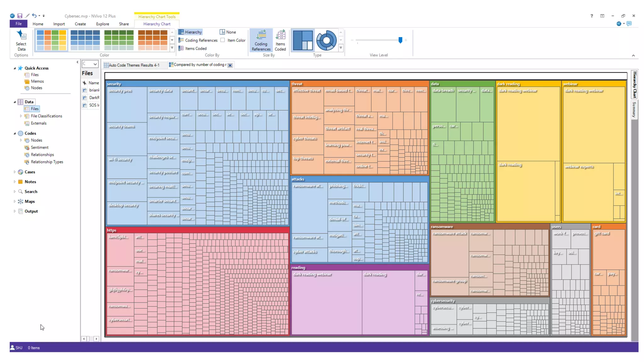Open the Select Data options

tap(21, 40)
